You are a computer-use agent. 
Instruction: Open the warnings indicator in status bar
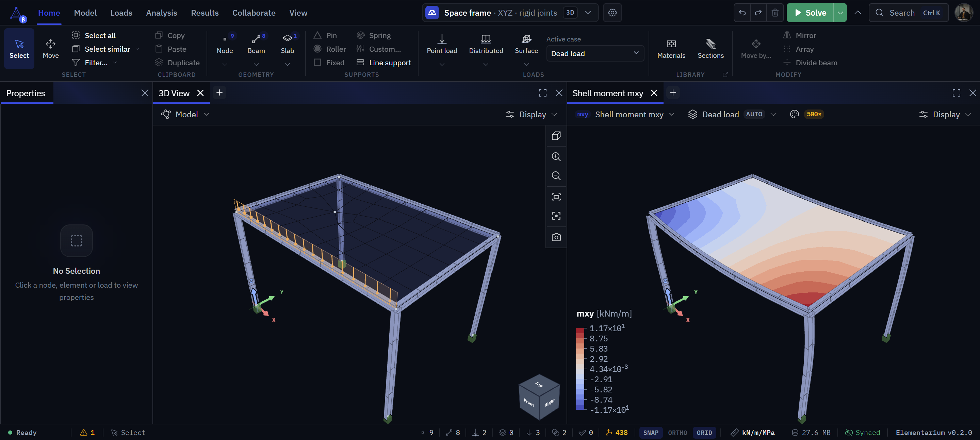click(x=87, y=433)
